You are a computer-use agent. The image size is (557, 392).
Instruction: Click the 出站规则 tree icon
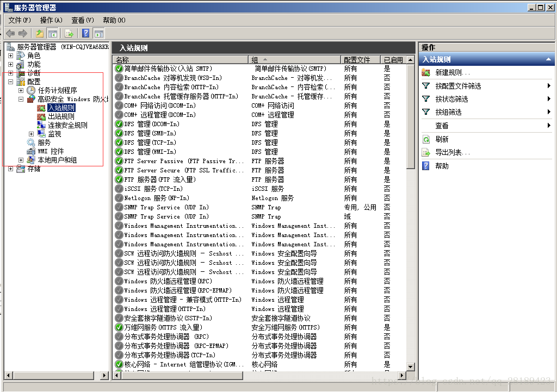tap(41, 116)
